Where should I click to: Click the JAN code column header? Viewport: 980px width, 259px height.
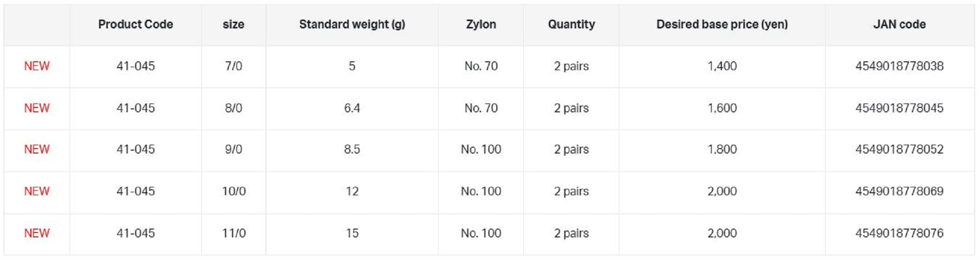coord(899,25)
